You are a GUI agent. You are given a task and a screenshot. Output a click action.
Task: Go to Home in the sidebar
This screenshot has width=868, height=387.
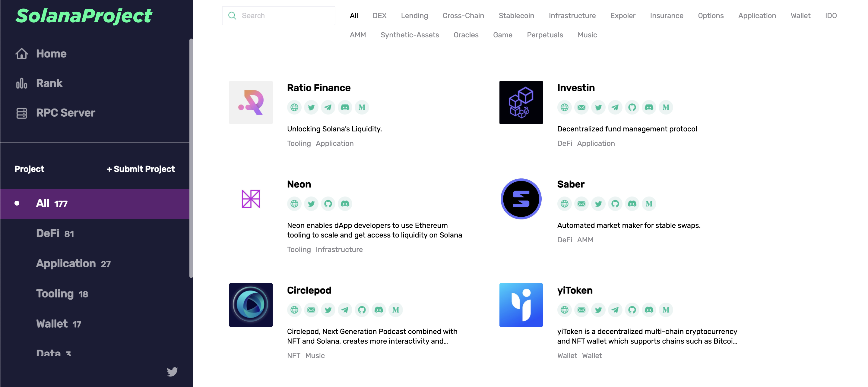[41, 54]
